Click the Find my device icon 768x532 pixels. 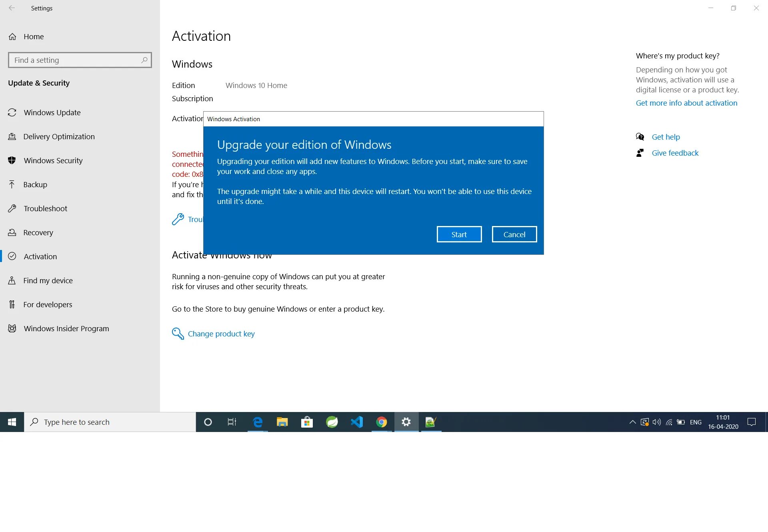12,280
